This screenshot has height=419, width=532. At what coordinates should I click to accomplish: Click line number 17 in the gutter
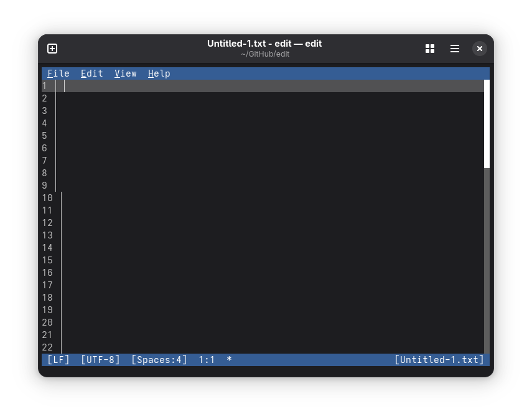47,285
